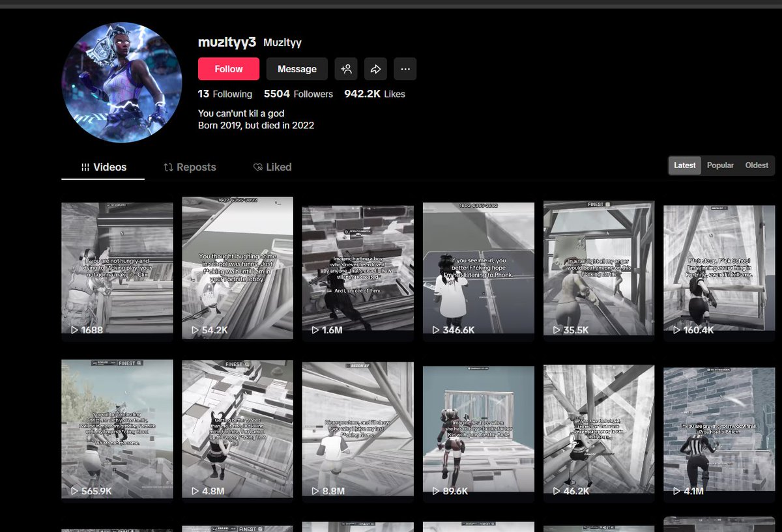Viewport: 782px width, 532px height.
Task: Follow the muzltyy3 account
Action: point(229,69)
